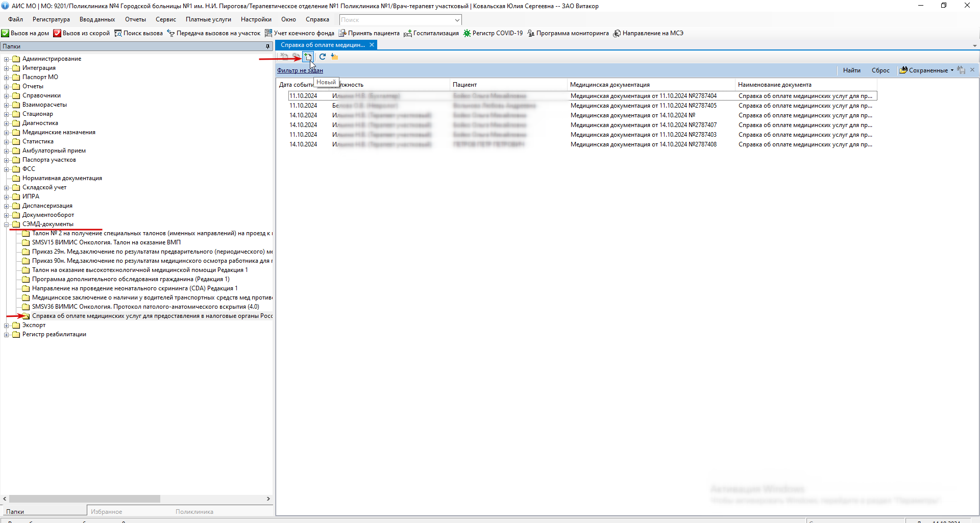The height and width of the screenshot is (523, 980).
Task: Open the Файл menu
Action: (x=15, y=19)
